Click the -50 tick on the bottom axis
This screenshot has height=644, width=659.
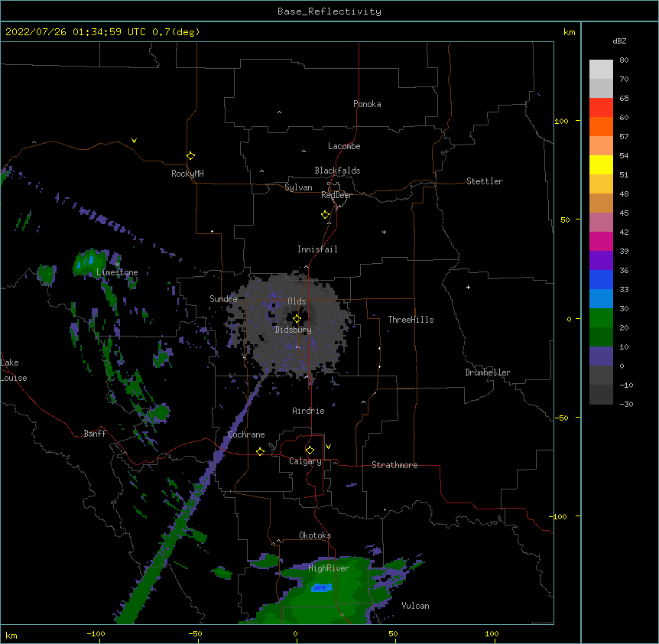point(195,633)
